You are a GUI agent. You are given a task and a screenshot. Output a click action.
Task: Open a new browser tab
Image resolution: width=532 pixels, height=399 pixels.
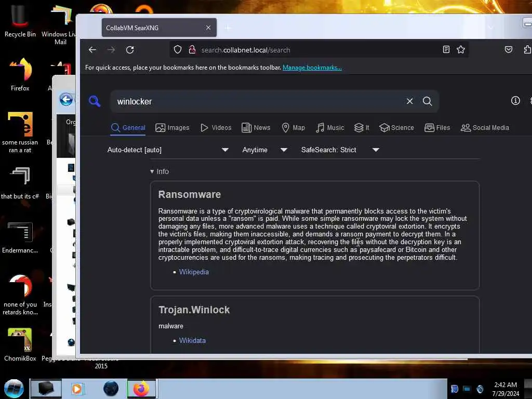pos(228,28)
